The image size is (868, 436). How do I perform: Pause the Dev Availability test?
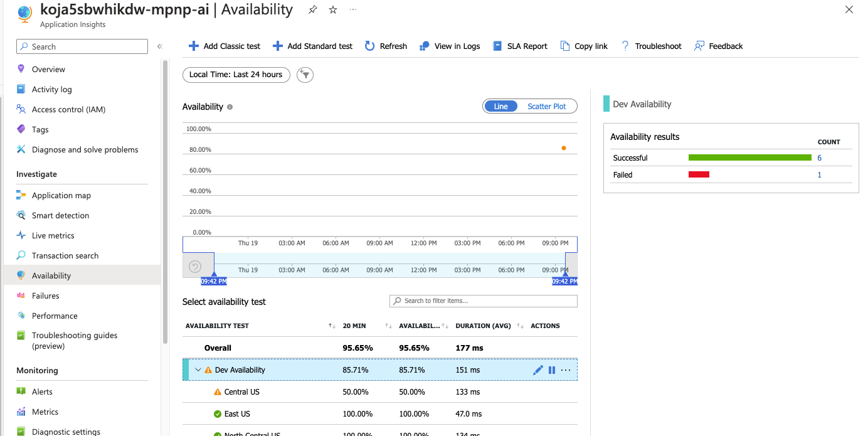(552, 370)
